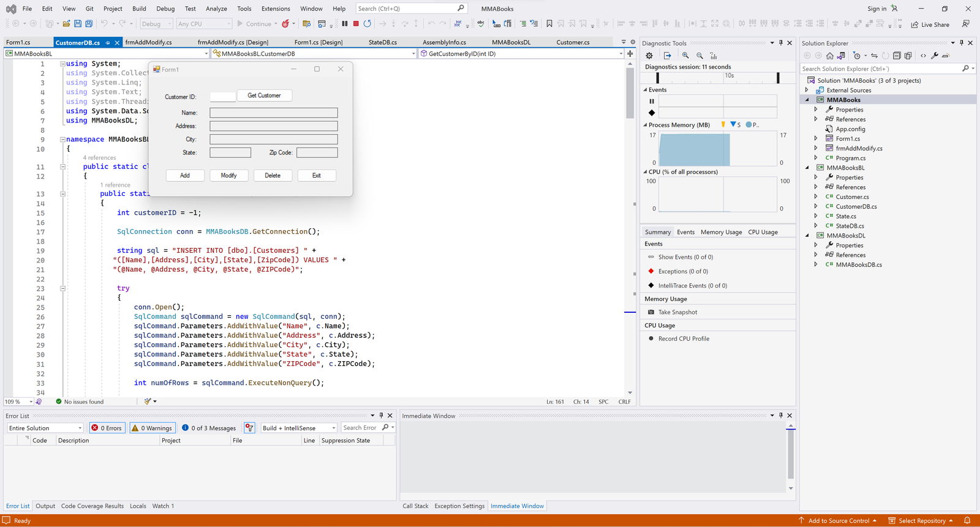Image resolution: width=980 pixels, height=527 pixels.
Task: Click Take Snapshot in Memory Usage
Action: [x=677, y=312]
